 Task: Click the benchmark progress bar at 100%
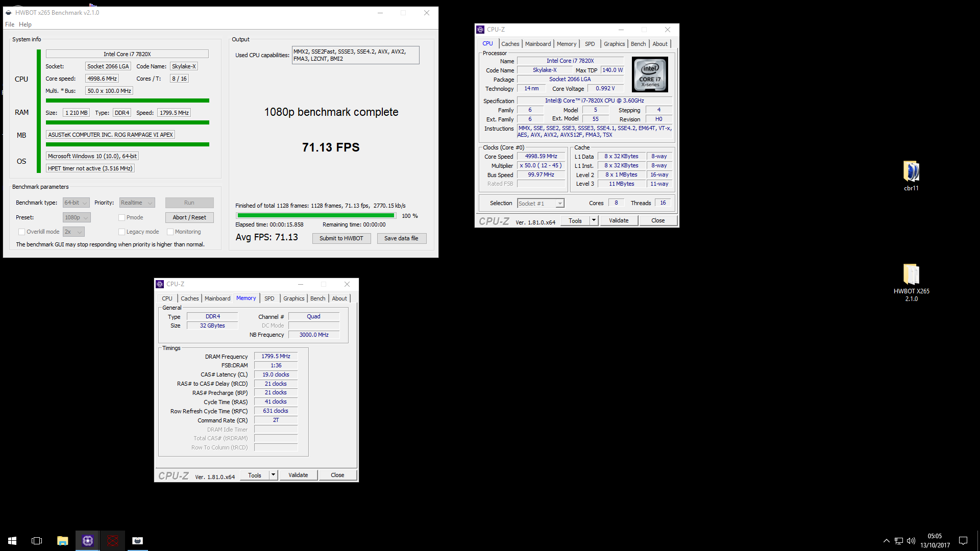[315, 216]
